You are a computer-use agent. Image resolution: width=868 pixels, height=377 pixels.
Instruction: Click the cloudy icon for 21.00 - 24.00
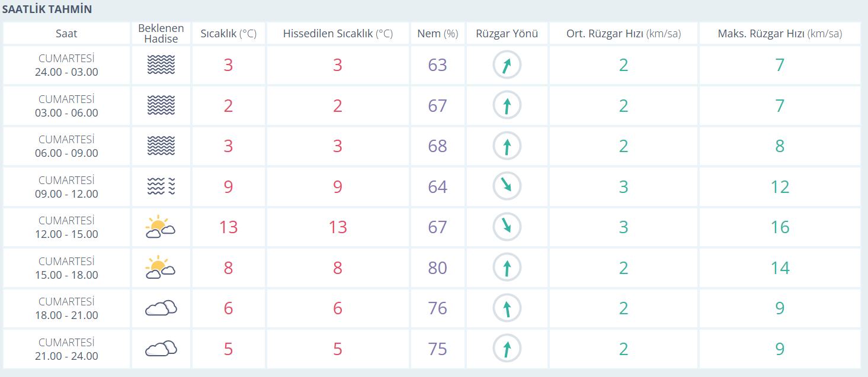point(161,349)
